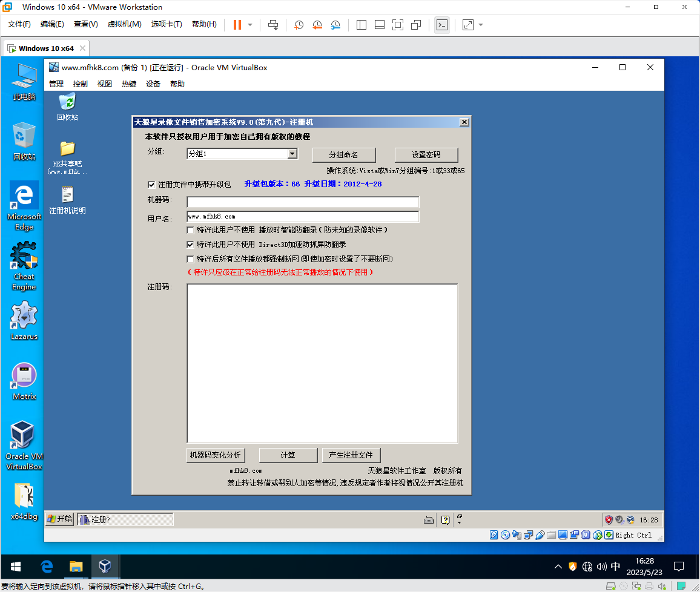Viewport: 700px width, 592px height.
Task: Click the 设置密码 button
Action: click(426, 155)
